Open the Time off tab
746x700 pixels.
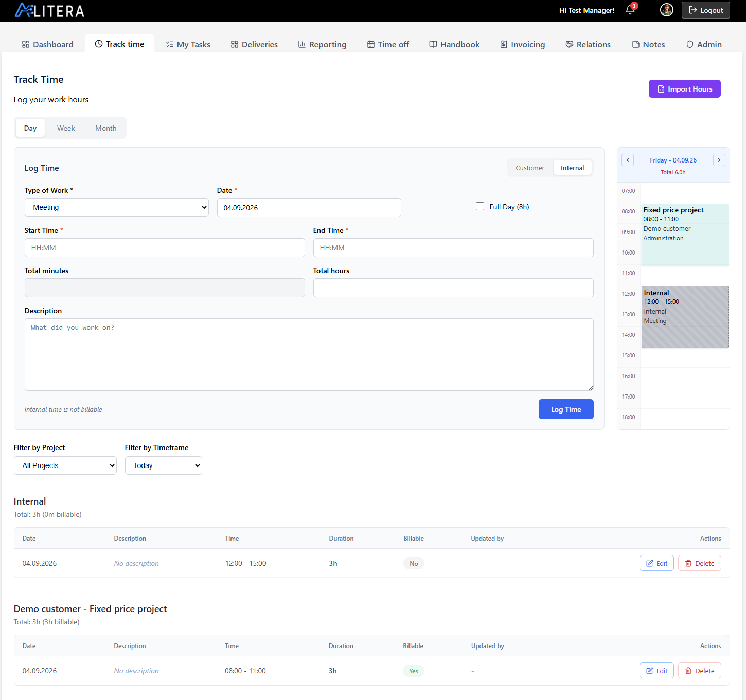388,44
